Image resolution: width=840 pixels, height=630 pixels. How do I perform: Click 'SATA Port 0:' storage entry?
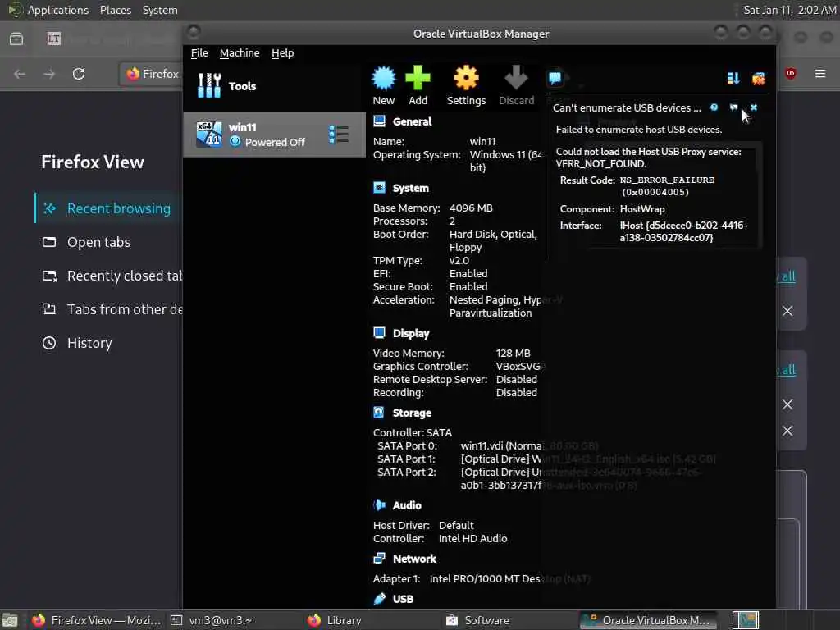[407, 445]
